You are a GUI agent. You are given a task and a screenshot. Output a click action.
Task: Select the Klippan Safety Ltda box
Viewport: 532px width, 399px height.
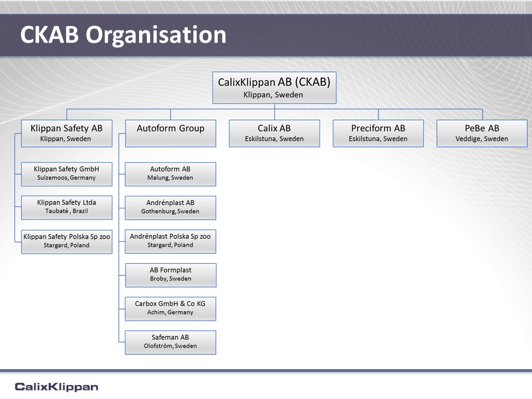pyautogui.click(x=66, y=207)
